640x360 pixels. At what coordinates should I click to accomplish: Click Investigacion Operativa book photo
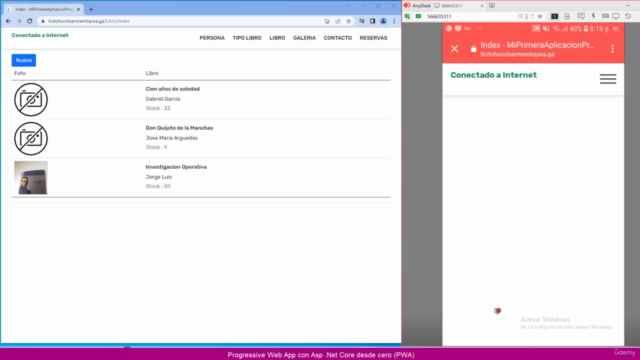[31, 178]
